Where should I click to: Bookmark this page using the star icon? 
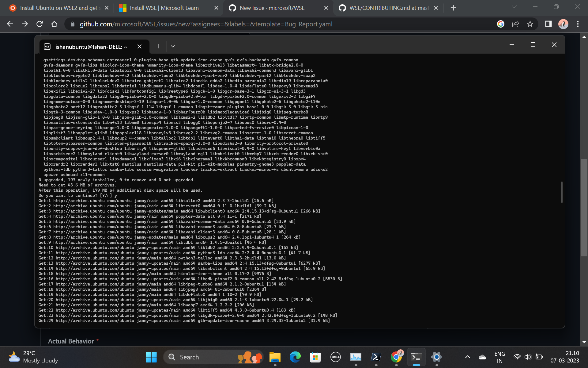point(531,24)
